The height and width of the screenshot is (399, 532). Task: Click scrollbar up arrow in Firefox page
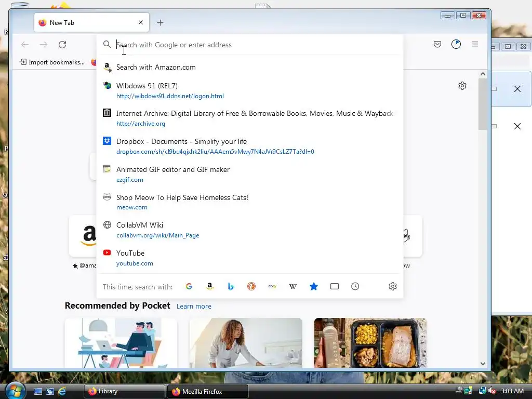tap(483, 74)
